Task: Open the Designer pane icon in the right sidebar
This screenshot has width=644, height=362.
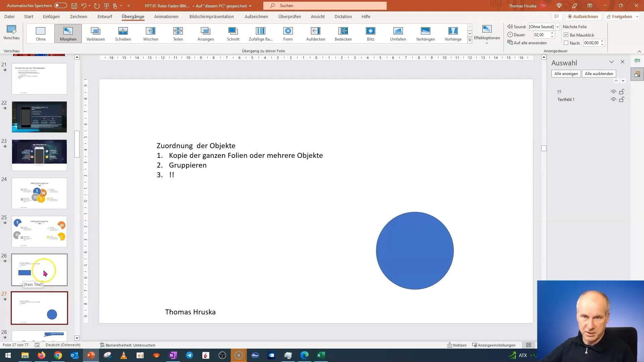Action: pos(637,61)
